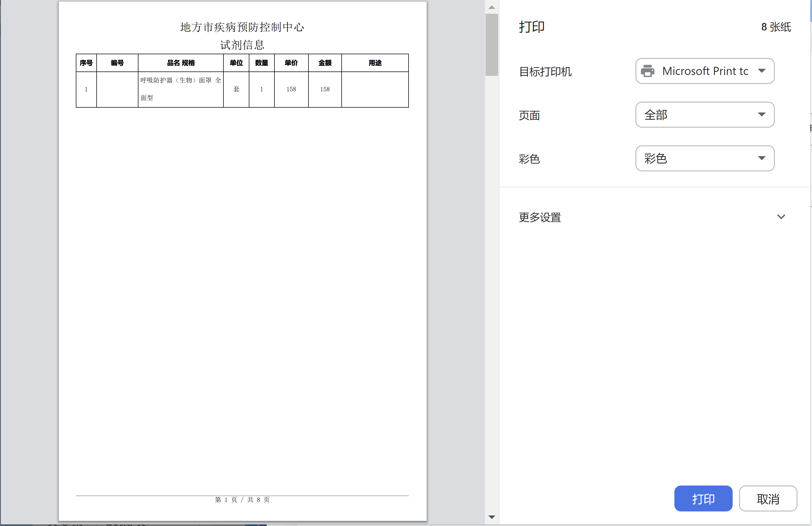Click the printer icon in destination field
This screenshot has height=526, width=812.
tap(647, 71)
